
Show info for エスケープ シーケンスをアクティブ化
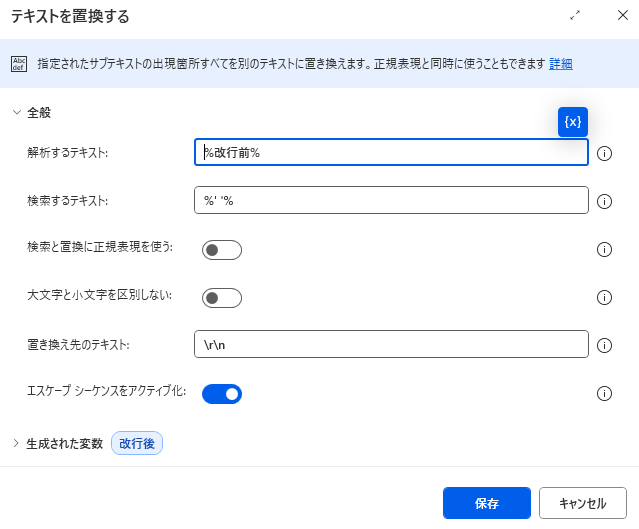pyautogui.click(x=604, y=393)
